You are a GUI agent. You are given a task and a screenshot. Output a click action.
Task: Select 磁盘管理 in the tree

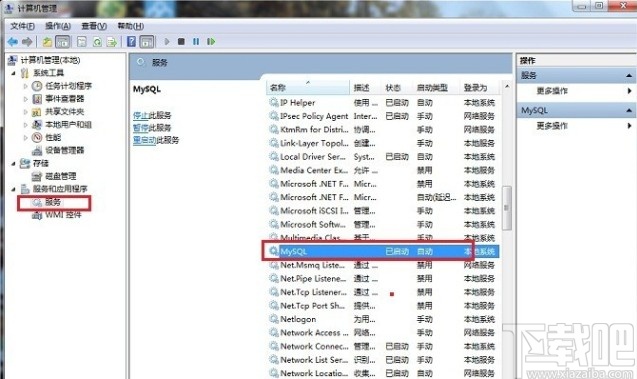[61, 176]
